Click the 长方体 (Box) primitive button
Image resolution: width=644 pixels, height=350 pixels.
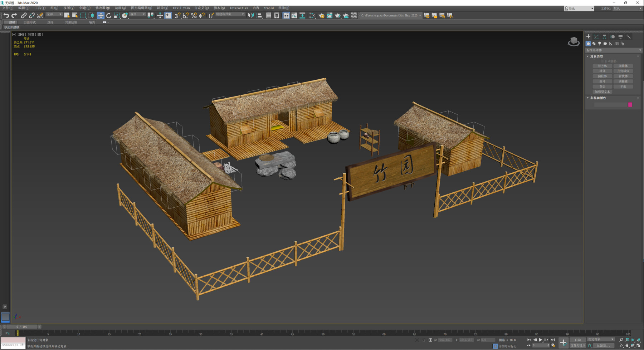pyautogui.click(x=602, y=66)
